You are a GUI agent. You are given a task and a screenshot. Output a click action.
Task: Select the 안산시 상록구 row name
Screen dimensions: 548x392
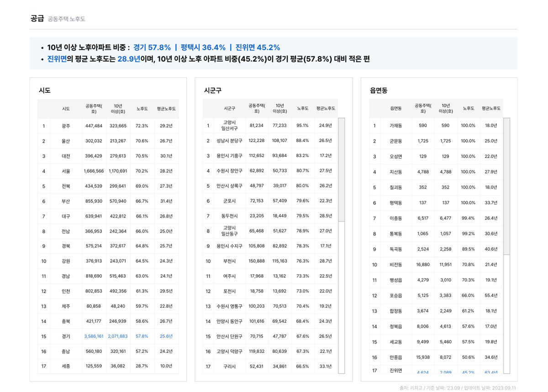coord(230,186)
